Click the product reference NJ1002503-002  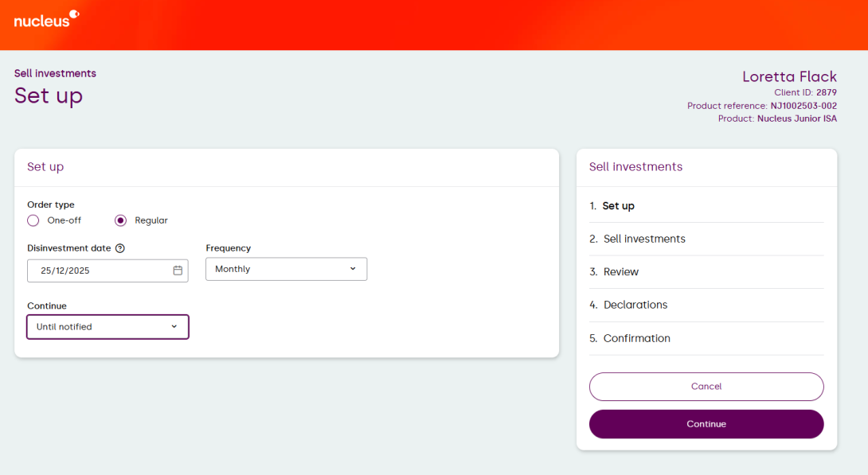[x=803, y=106]
